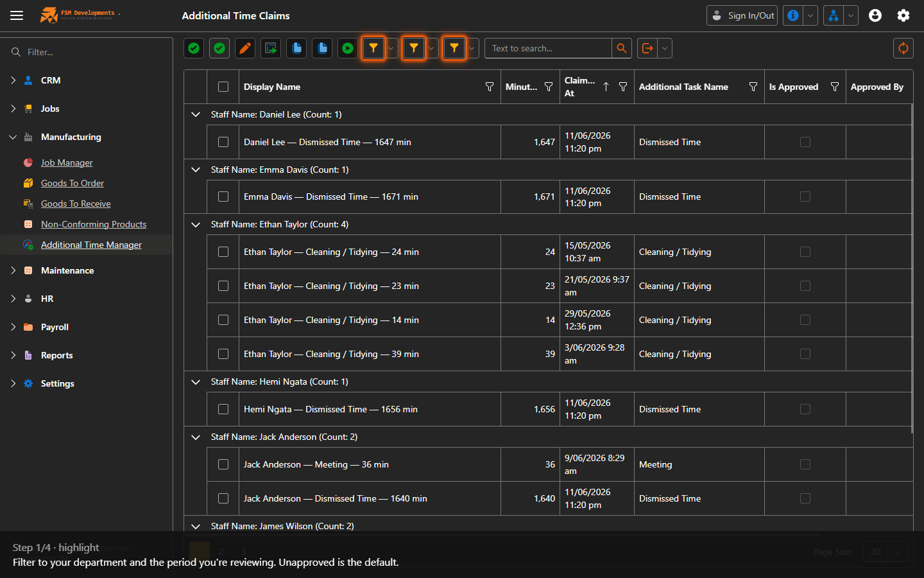924x578 pixels.
Task: Collapse the Emma Davis staff group
Action: 196,170
